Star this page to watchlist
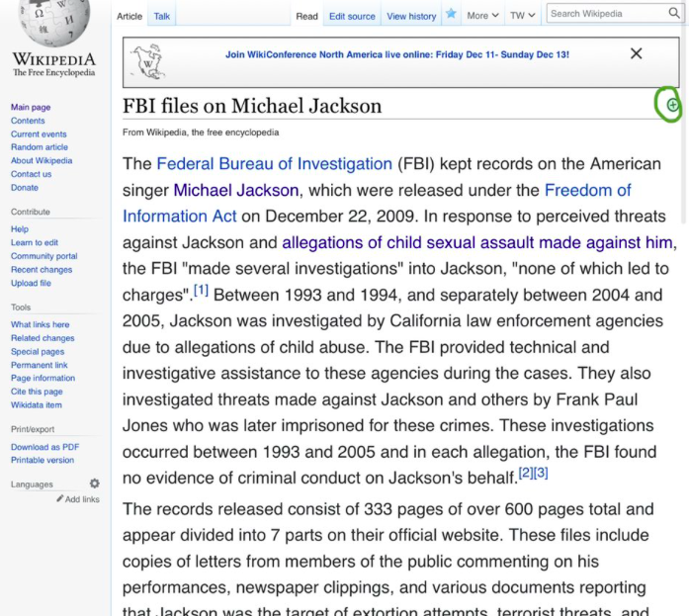 451,14
